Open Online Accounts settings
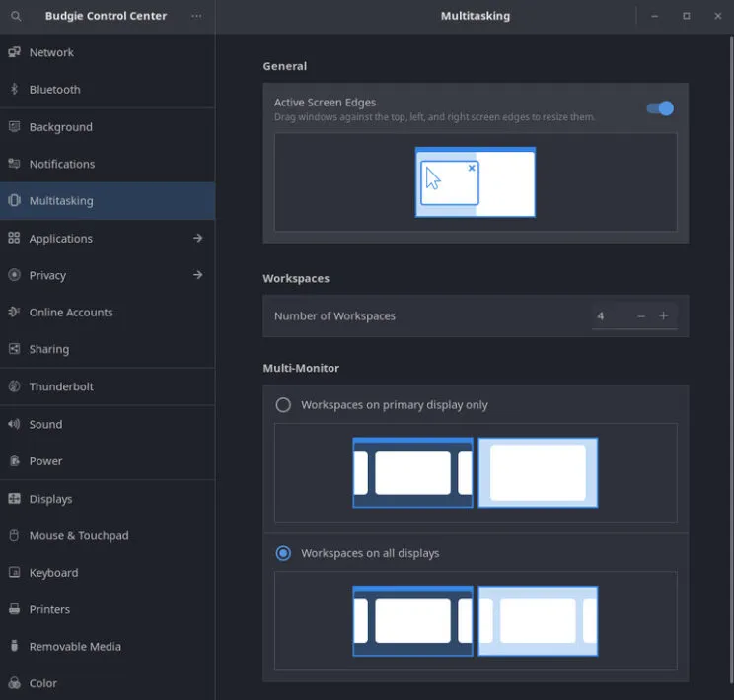The width and height of the screenshot is (734, 700). (x=108, y=313)
